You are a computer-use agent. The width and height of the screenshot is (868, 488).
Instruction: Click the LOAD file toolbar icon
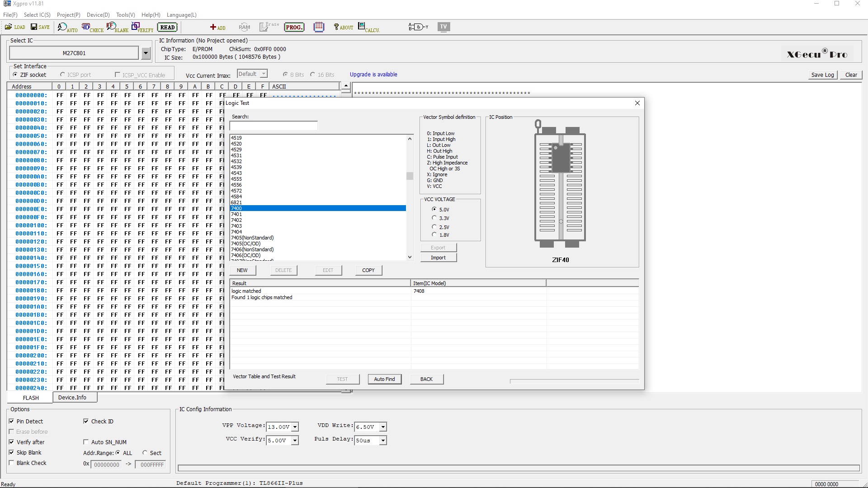[x=15, y=27]
